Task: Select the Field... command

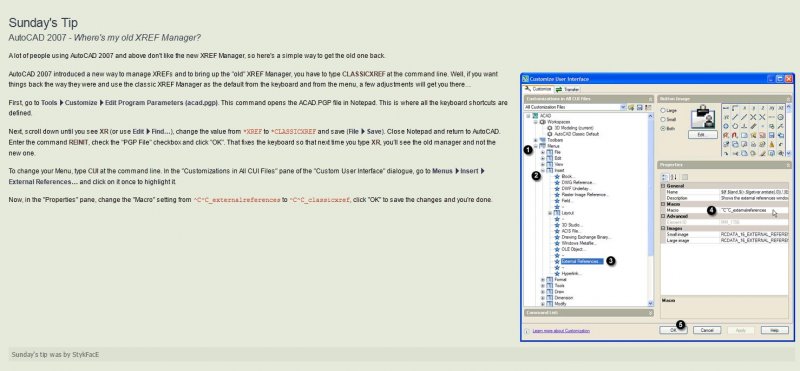Action: pos(567,201)
